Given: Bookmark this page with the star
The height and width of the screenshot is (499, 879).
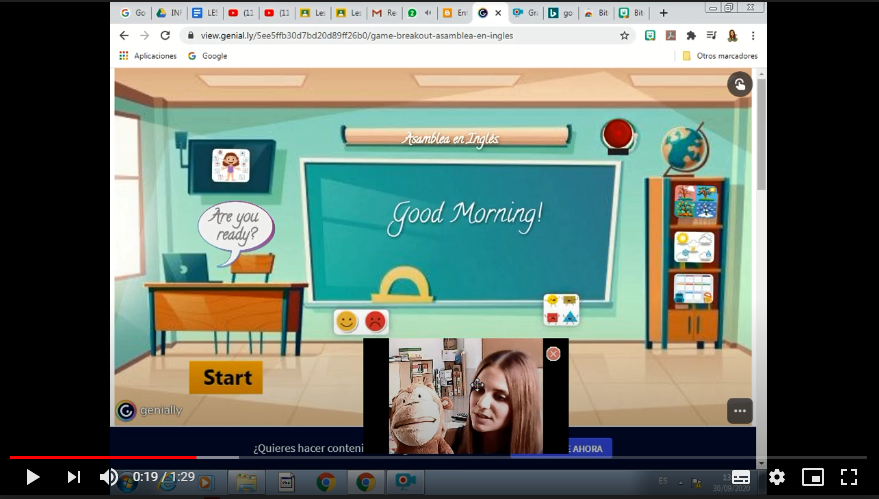Looking at the screenshot, I should point(624,35).
